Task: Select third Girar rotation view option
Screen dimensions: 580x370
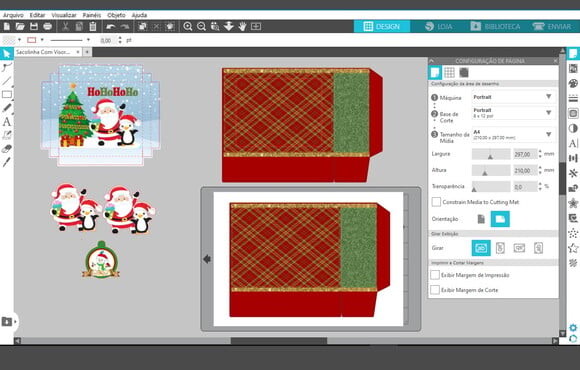Action: pyautogui.click(x=519, y=248)
